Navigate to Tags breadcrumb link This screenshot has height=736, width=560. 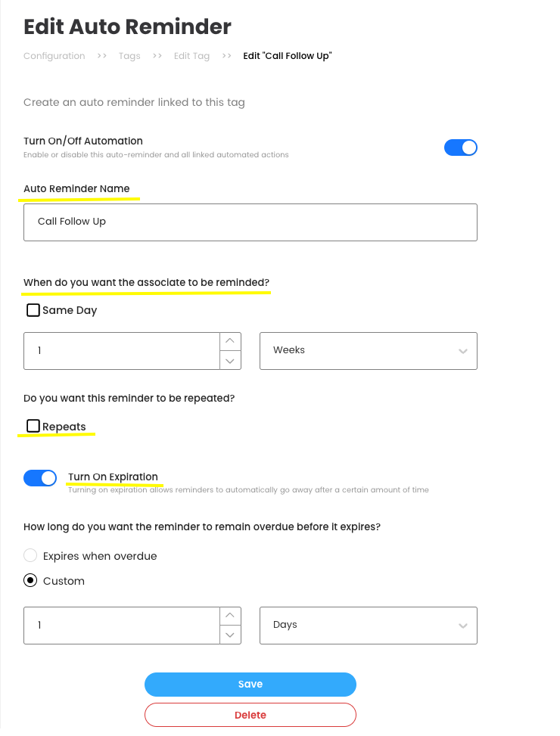129,56
